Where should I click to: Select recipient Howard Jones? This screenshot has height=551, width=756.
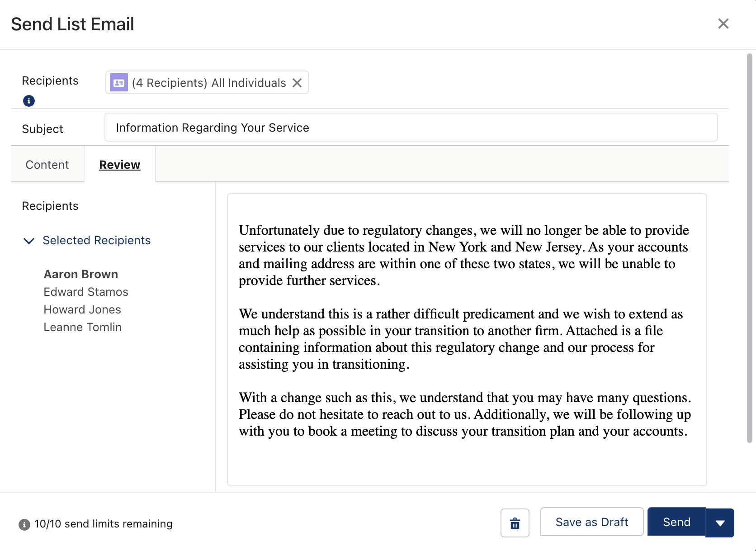coord(82,309)
